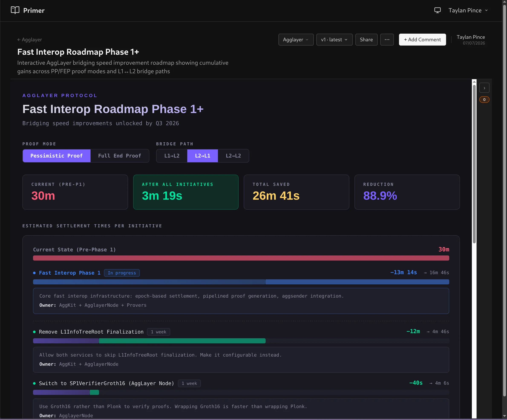Click the Primer book logo icon

[15, 10]
